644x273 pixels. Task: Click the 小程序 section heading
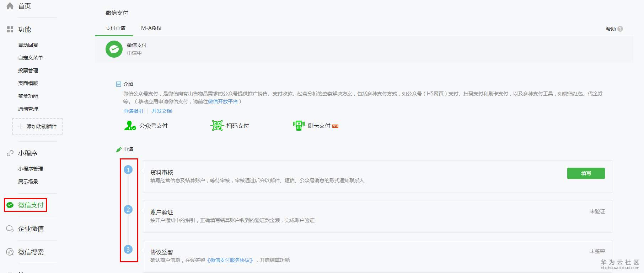28,153
